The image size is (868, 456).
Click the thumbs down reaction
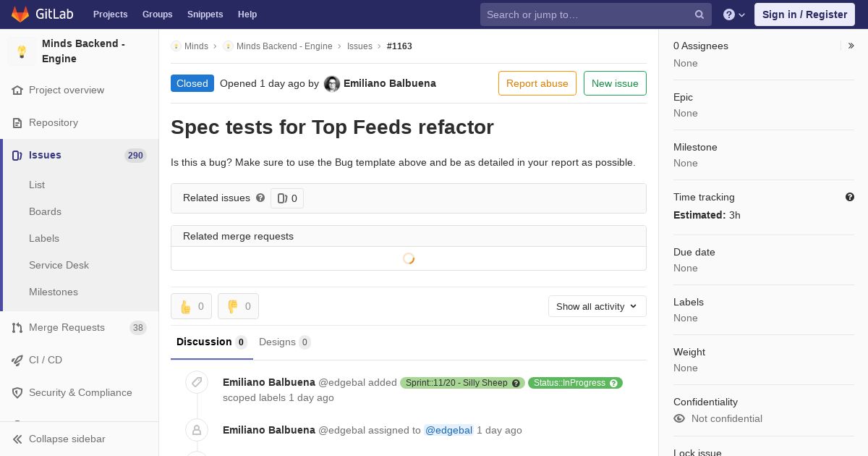coord(238,306)
